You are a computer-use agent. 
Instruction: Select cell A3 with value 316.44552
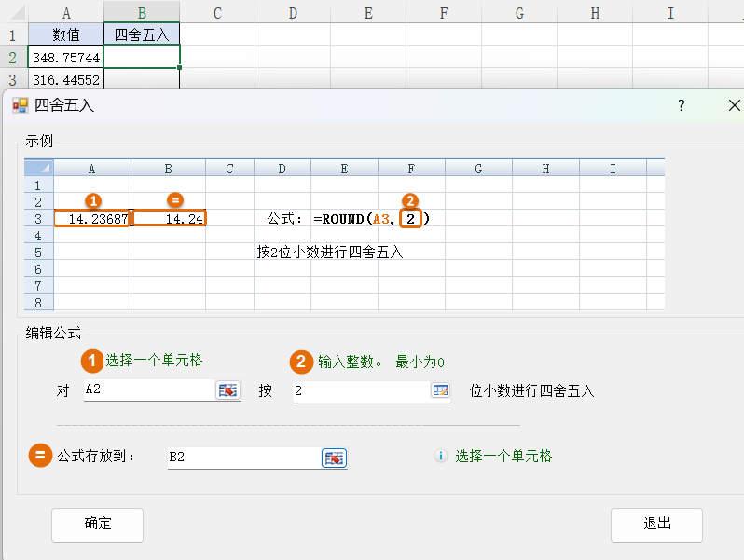(65, 79)
